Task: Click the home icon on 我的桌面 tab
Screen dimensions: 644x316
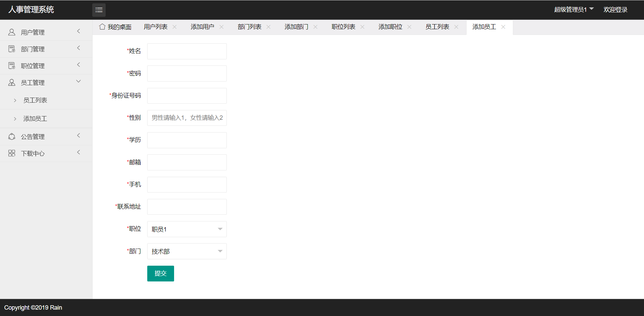Action: [x=102, y=27]
